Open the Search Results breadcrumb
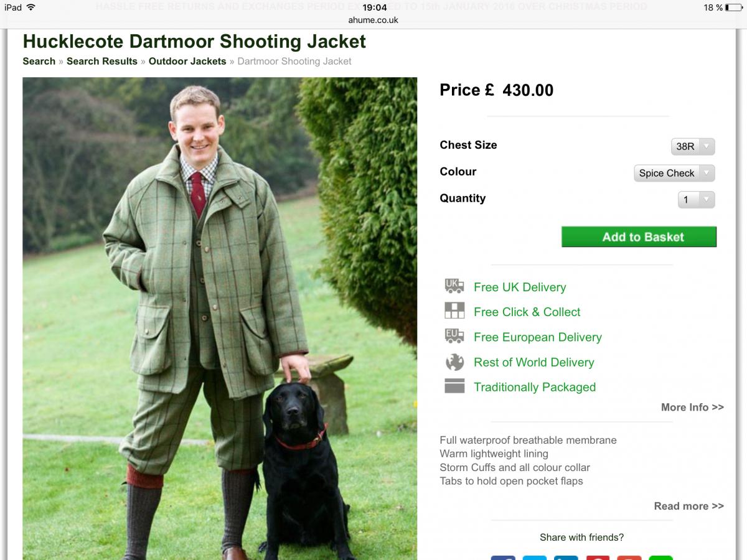This screenshot has height=560, width=747. point(102,61)
